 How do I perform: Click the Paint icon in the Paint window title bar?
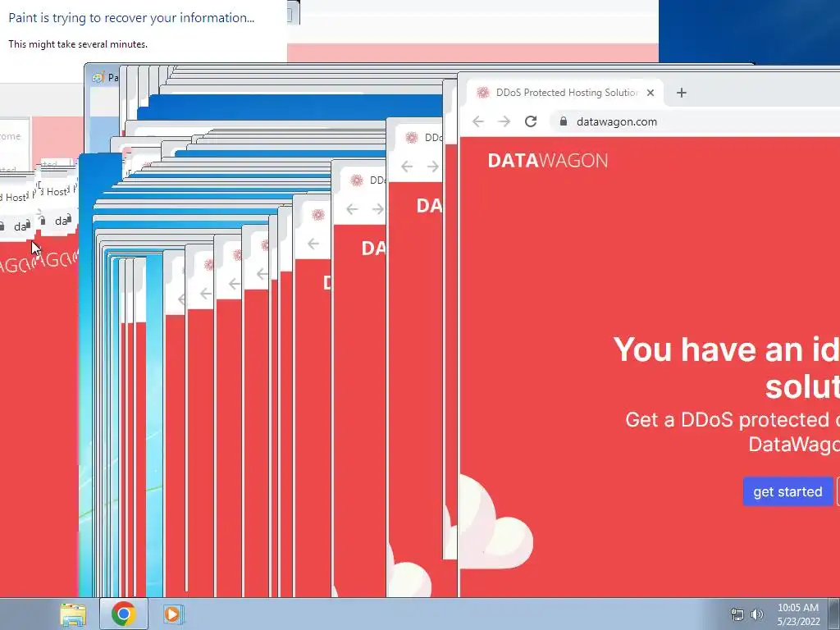[98, 78]
